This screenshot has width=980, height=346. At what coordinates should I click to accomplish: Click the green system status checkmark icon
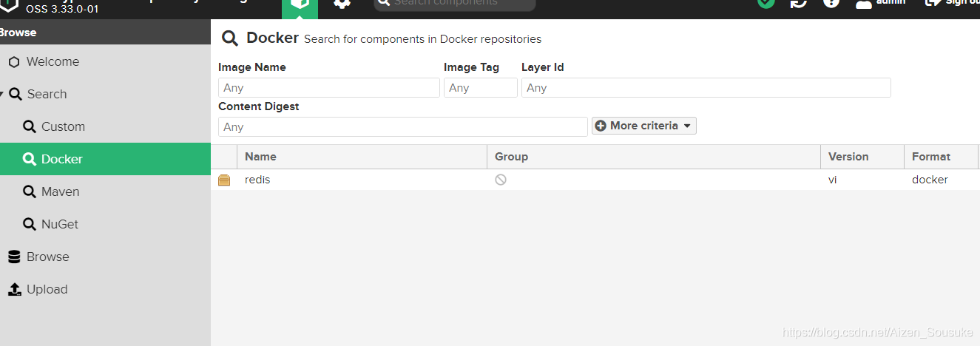(x=766, y=3)
